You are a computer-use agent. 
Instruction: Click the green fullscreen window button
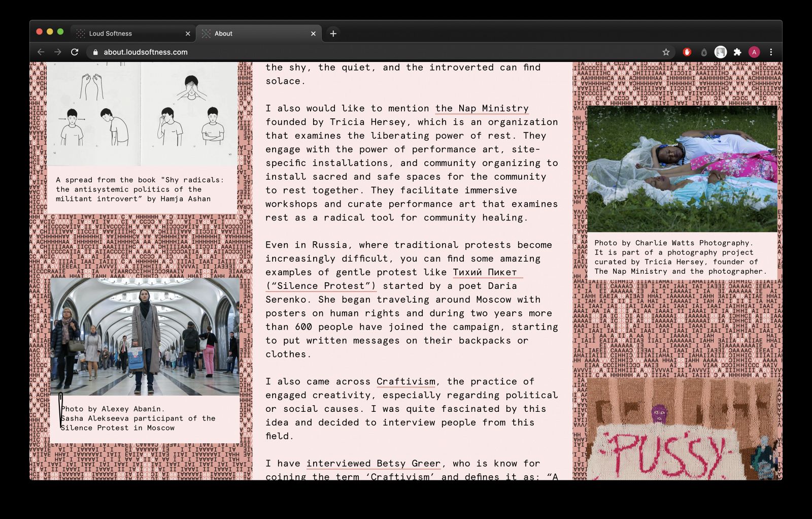(60, 31)
